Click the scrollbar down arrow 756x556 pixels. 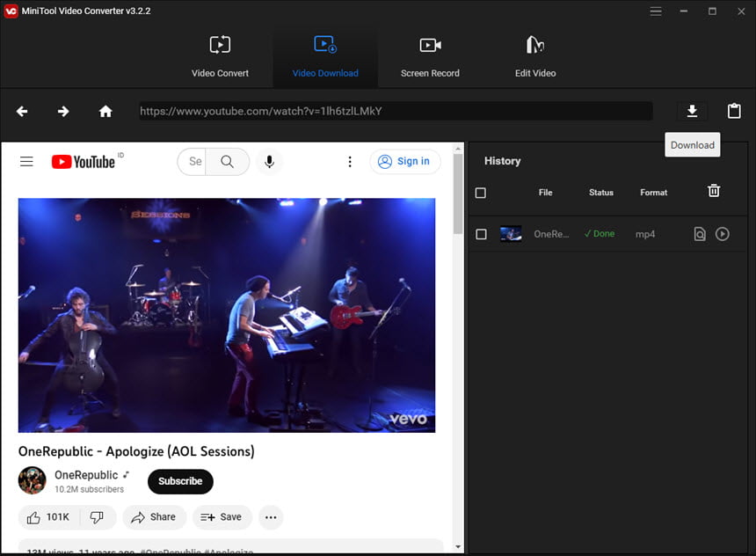458,547
